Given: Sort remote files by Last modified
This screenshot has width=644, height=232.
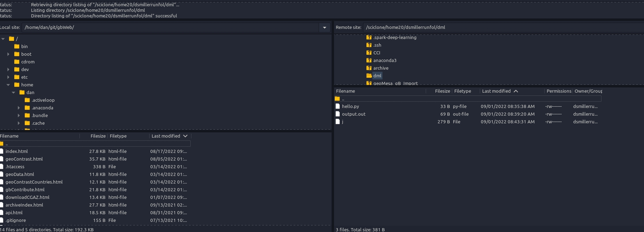Looking at the screenshot, I should pos(496,91).
